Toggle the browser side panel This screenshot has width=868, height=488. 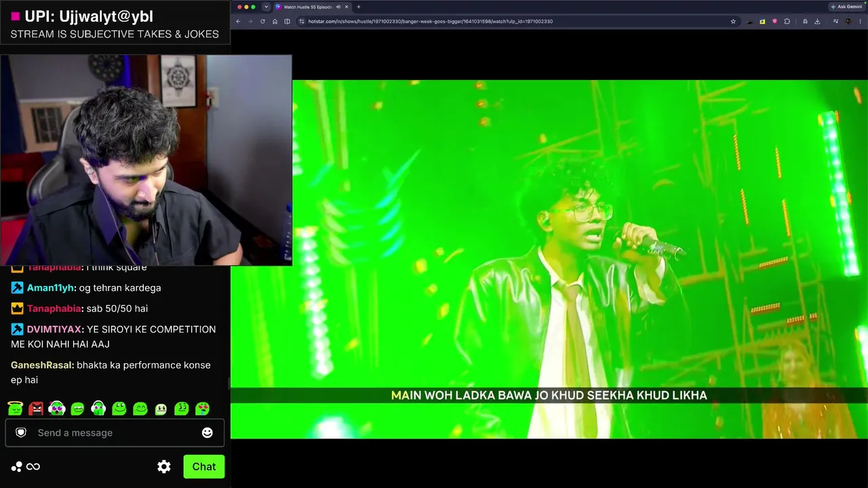point(287,21)
